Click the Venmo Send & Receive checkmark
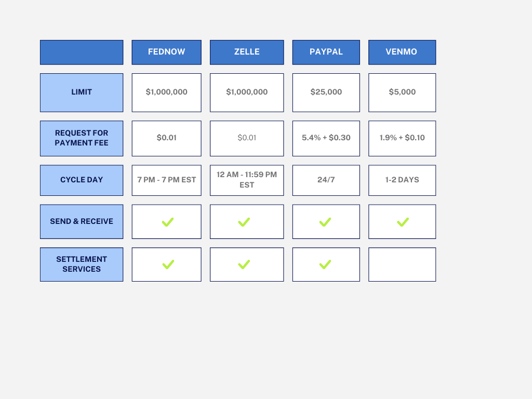Viewport: 532px width, 399px height. (403, 222)
